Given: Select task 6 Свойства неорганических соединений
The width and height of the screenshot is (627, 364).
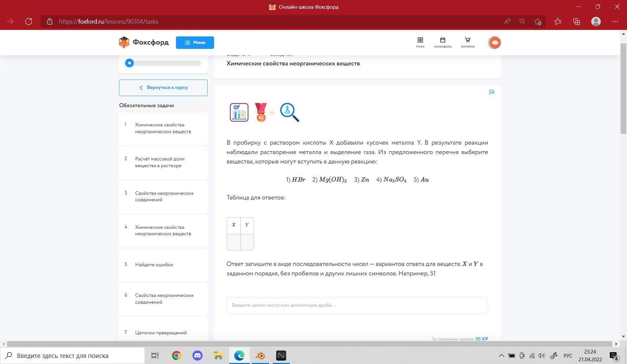Looking at the screenshot, I should click(163, 299).
